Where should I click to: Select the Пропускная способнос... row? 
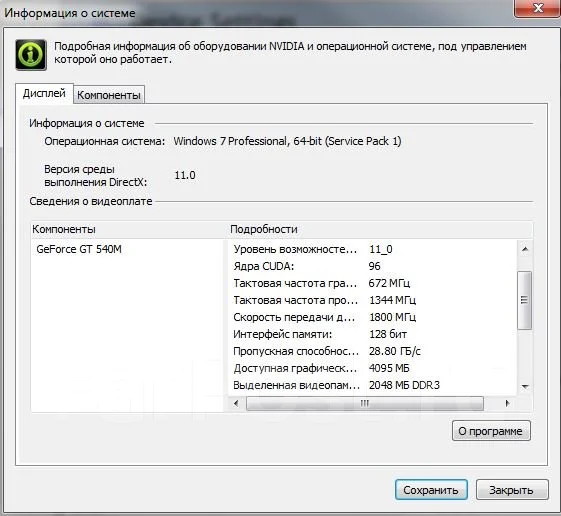pos(372,351)
